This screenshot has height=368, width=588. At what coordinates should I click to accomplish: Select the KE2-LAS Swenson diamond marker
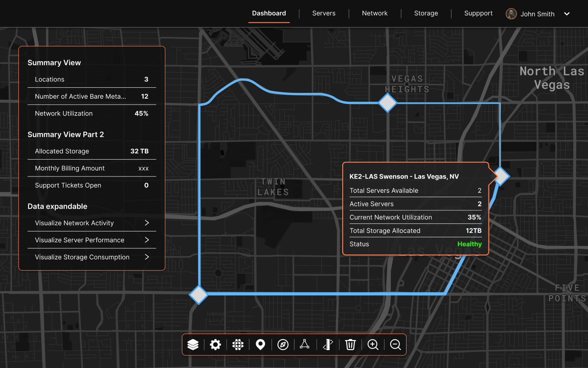[x=501, y=176]
